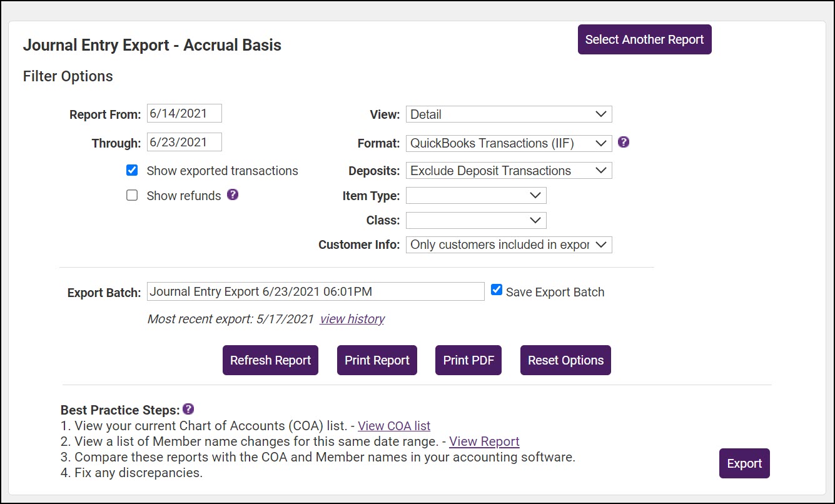Click the Print PDF button
Viewport: 835px width, 504px height.
(468, 360)
